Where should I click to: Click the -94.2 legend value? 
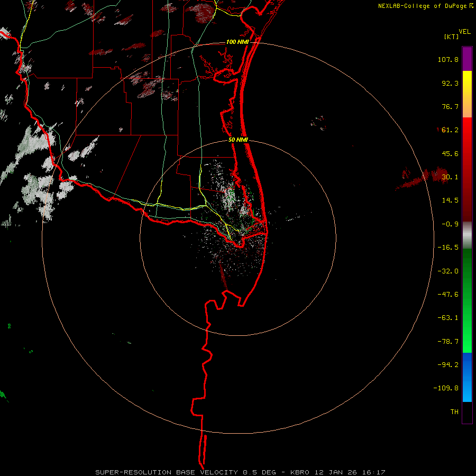coord(448,365)
